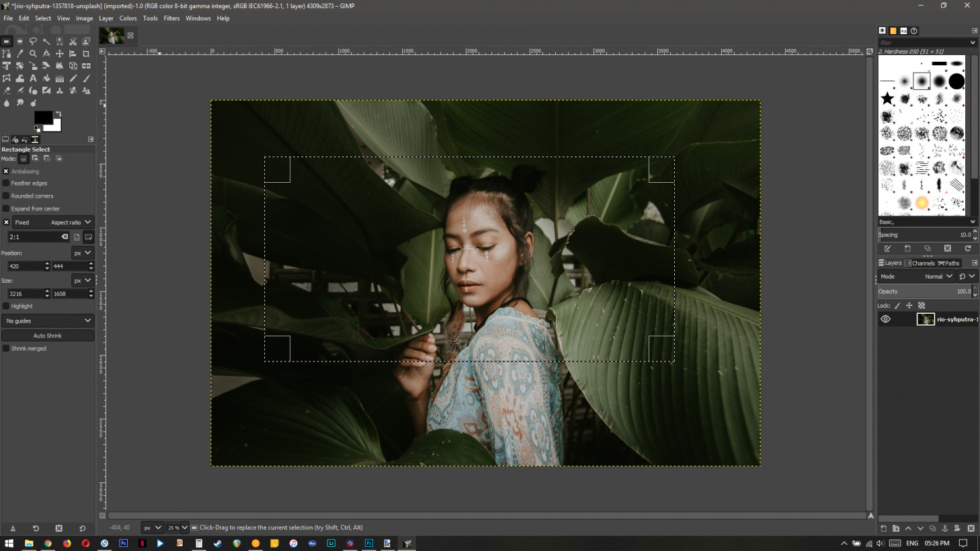This screenshot has width=980, height=551.
Task: Select the Eraser tool
Action: [7, 90]
